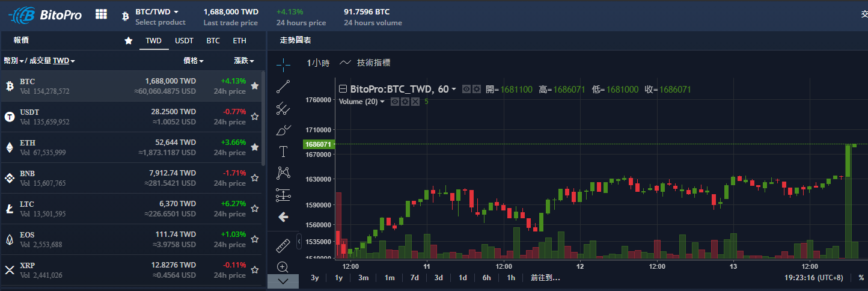Click the Ethereum icon in the ETH row
Viewport: 868px width, 291px height.
tap(10, 147)
